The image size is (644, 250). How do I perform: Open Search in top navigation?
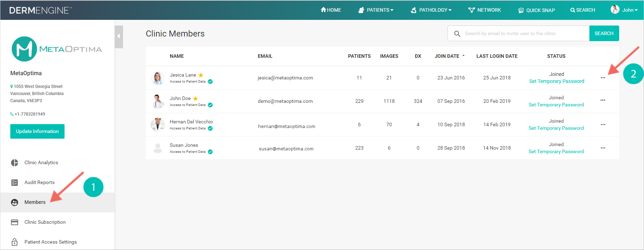click(x=583, y=10)
